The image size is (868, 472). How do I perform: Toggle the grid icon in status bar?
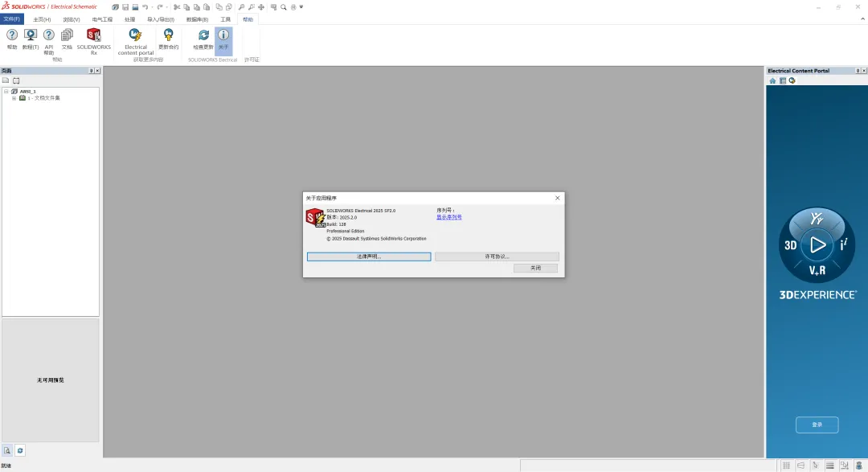[x=786, y=466]
